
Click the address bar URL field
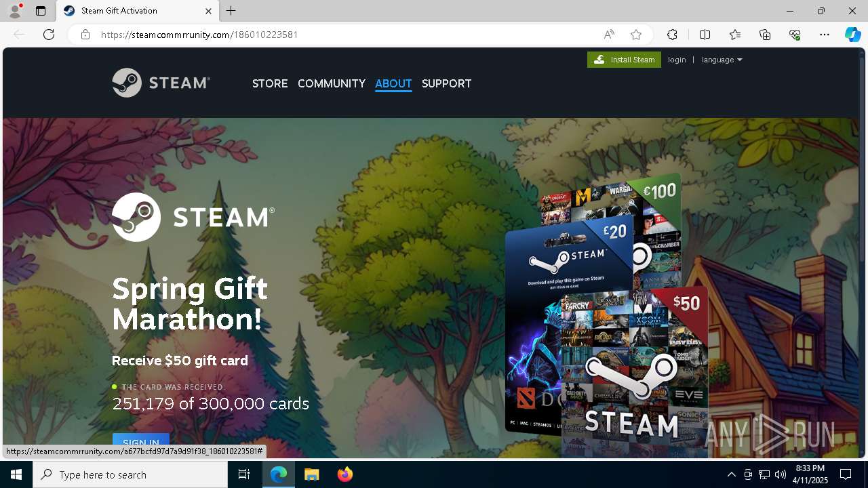[346, 35]
